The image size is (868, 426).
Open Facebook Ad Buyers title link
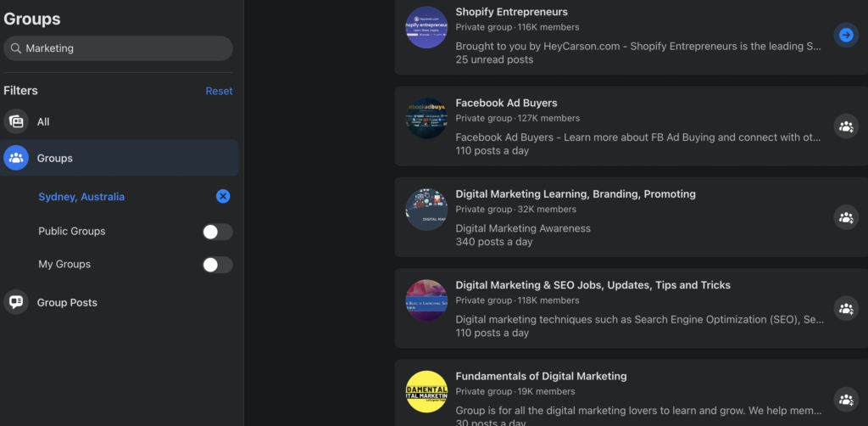(x=507, y=103)
